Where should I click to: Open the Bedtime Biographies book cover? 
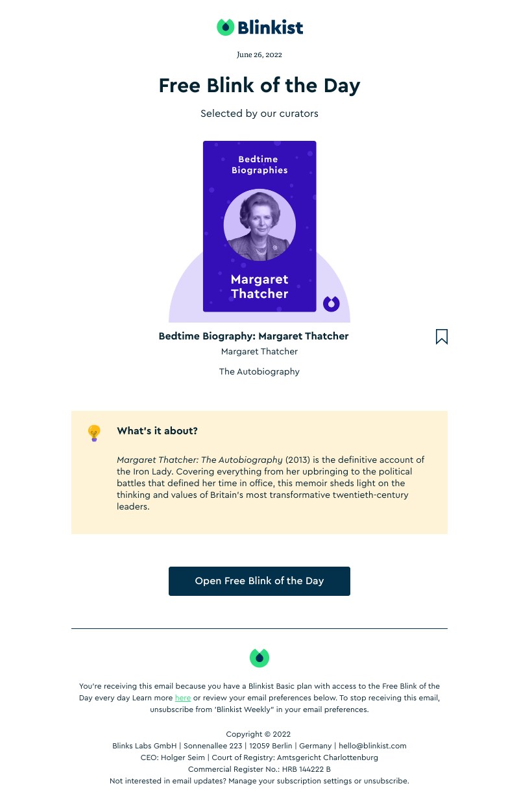(x=259, y=227)
